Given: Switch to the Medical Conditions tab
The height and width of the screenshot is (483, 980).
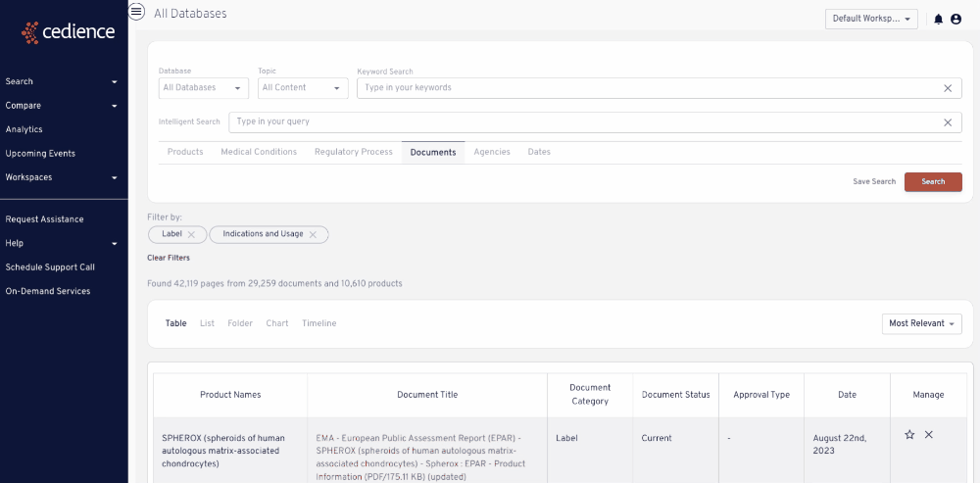Looking at the screenshot, I should 259,152.
